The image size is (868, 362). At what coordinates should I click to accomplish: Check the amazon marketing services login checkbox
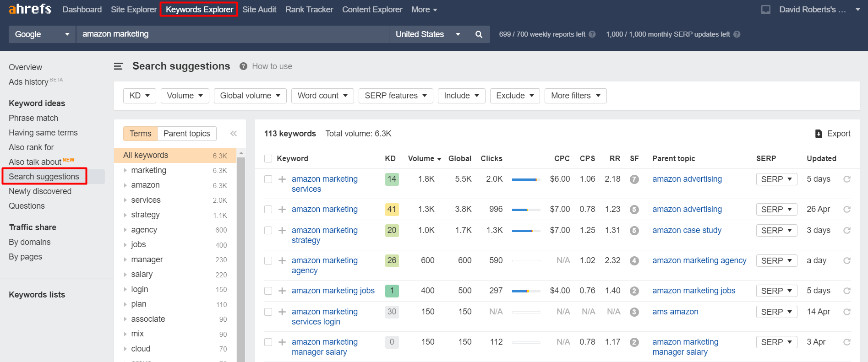[268, 312]
